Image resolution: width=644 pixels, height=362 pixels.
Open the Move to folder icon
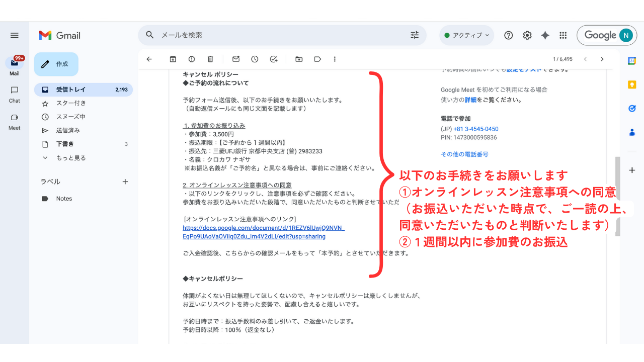click(299, 59)
